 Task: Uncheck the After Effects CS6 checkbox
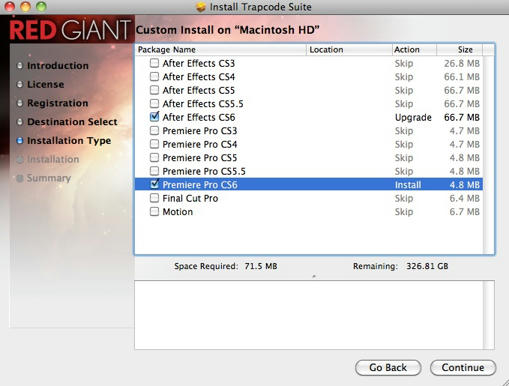(154, 117)
